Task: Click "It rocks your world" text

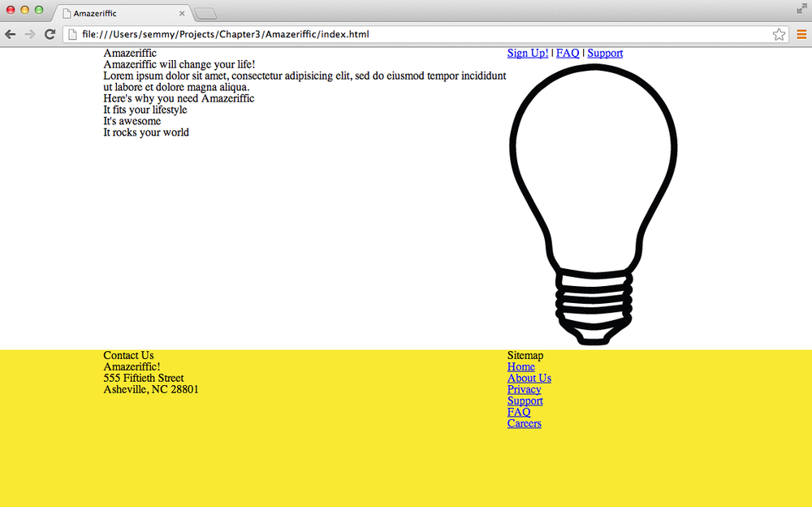Action: 146,132
